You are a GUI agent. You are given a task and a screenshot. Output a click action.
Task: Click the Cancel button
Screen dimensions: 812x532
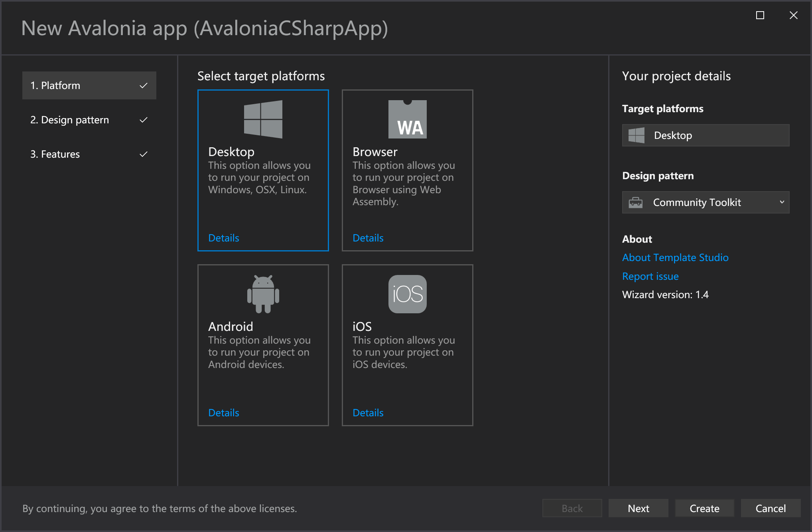(x=771, y=508)
